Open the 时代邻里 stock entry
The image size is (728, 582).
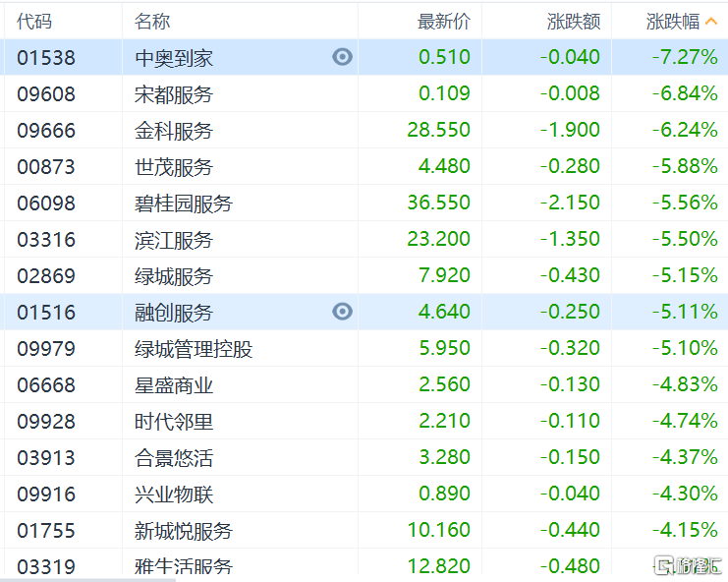174,422
